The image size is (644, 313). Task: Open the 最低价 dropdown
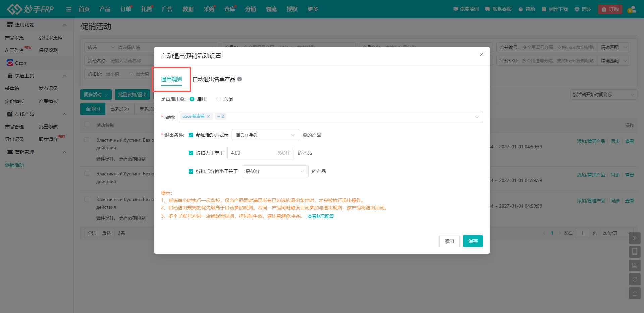pos(275,171)
